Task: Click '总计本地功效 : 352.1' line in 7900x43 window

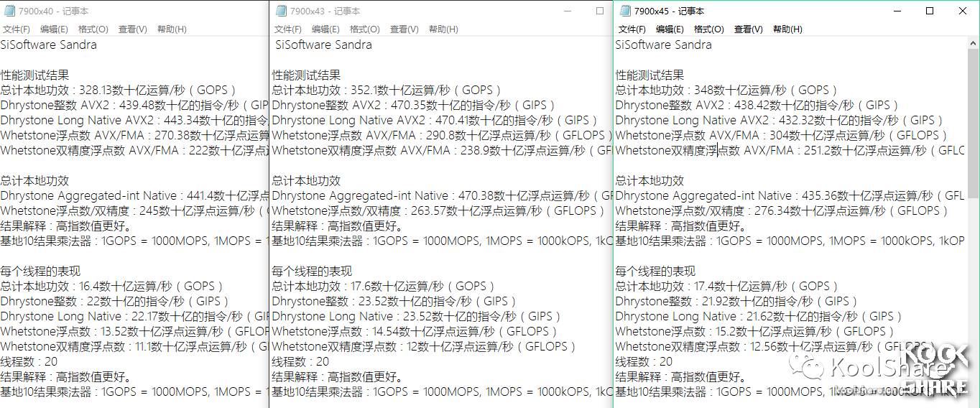Action: (x=387, y=90)
